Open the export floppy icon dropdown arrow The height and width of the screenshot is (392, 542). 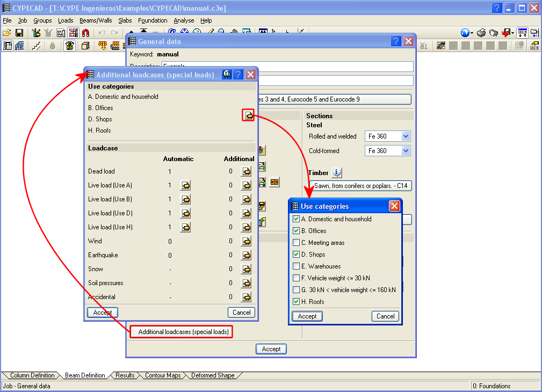pos(513,33)
